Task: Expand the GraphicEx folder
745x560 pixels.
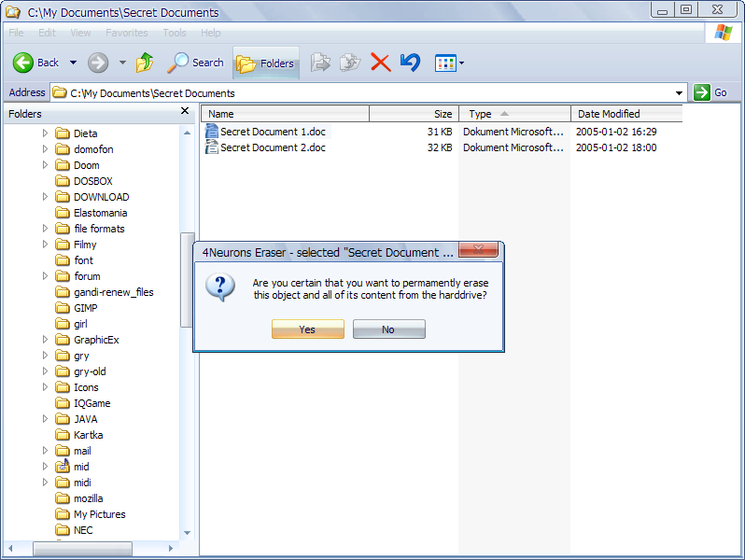Action: [45, 340]
